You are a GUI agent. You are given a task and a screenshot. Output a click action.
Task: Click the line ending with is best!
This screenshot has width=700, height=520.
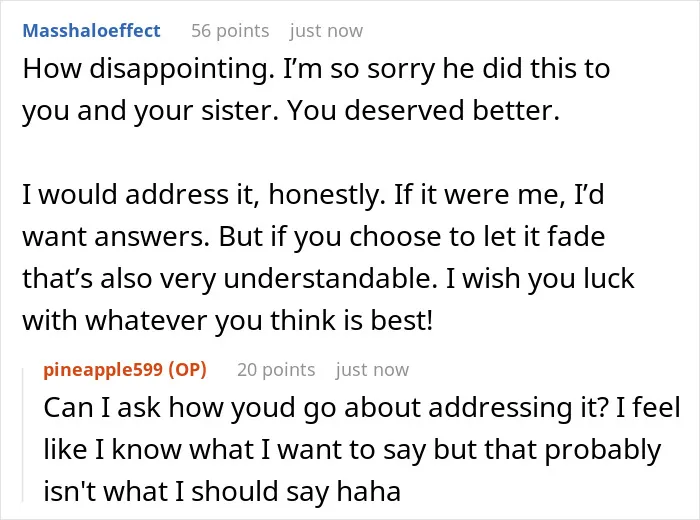click(x=228, y=320)
